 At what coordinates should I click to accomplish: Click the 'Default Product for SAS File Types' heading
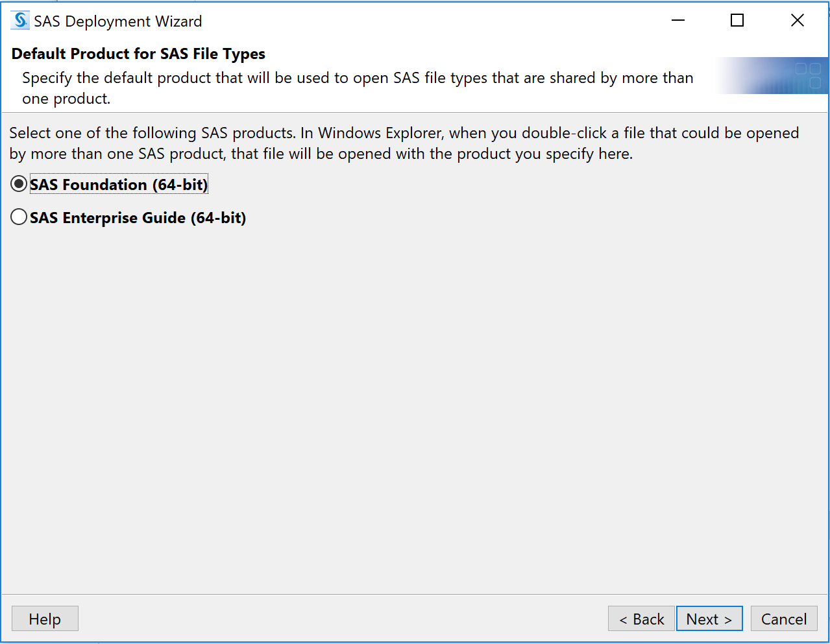click(x=138, y=54)
